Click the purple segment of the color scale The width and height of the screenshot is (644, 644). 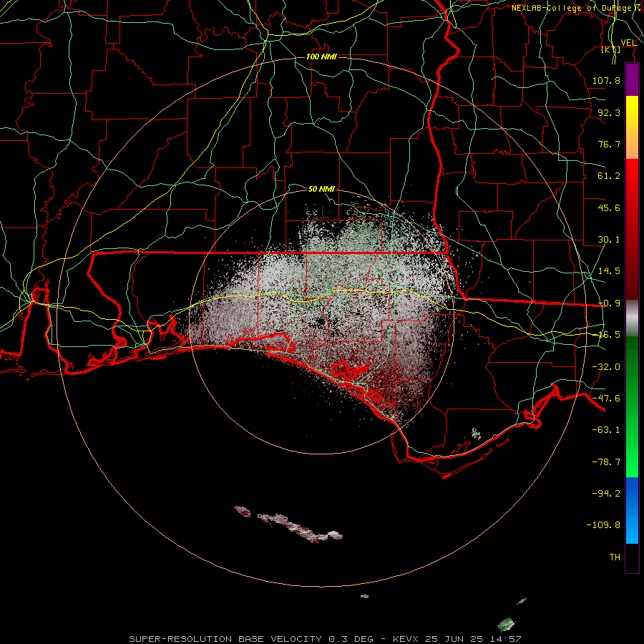632,79
